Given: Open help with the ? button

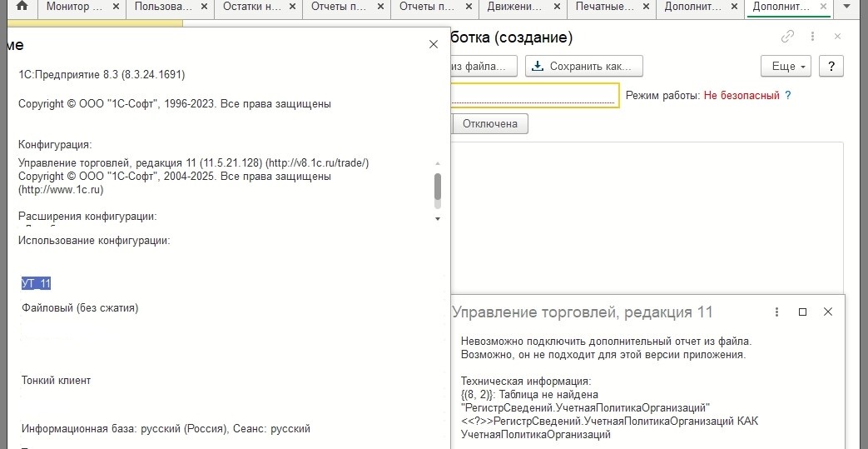Looking at the screenshot, I should point(831,66).
